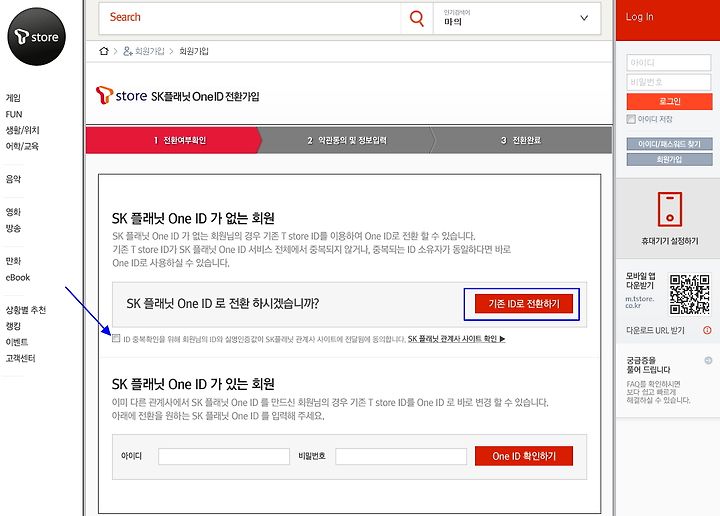
Task: Click the FAQ arrow icon
Action: 708,360
